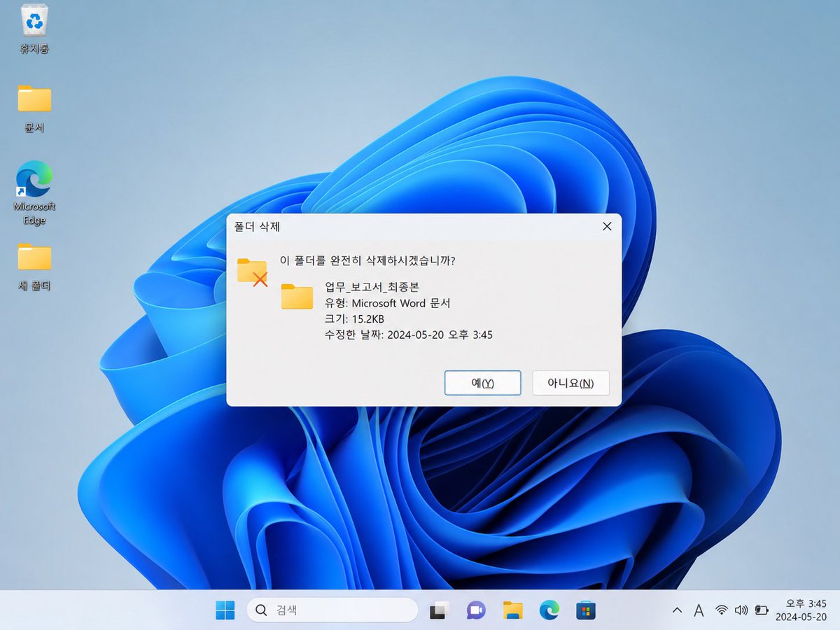This screenshot has height=630, width=840.
Task: Click the 유형: Microsoft Word 문서 line
Action: [x=388, y=303]
